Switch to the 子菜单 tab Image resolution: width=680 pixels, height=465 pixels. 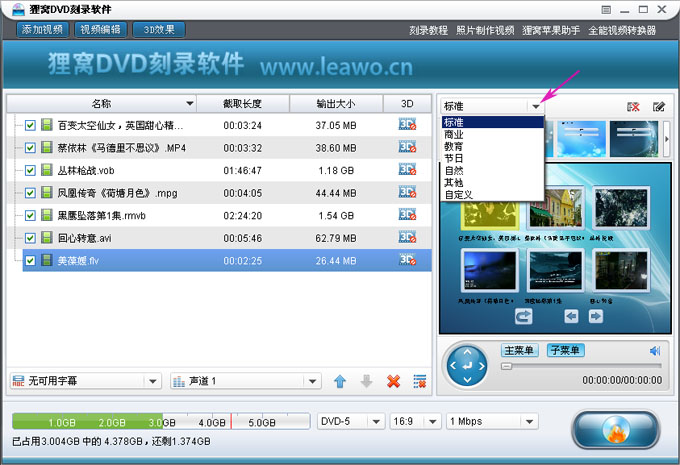[566, 350]
